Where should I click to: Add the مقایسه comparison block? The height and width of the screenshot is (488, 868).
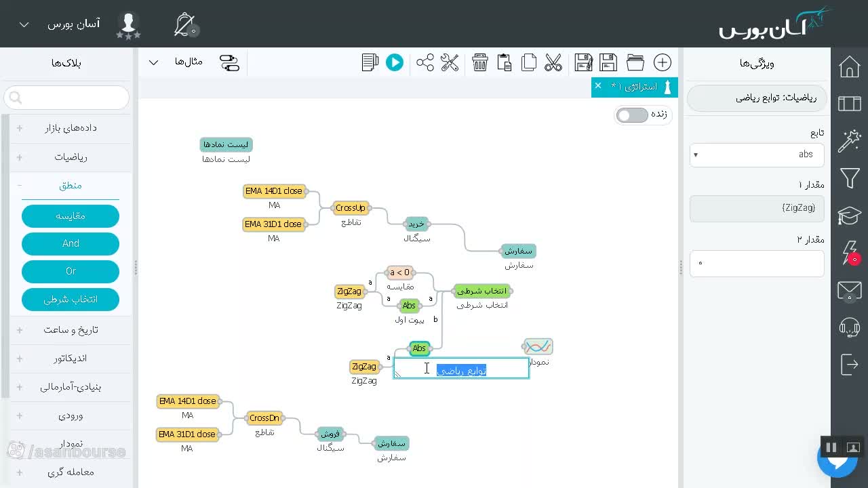[x=71, y=216]
